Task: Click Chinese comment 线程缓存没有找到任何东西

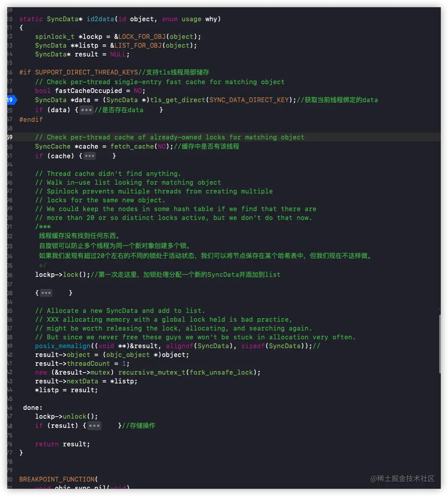Action: pyautogui.click(x=79, y=236)
